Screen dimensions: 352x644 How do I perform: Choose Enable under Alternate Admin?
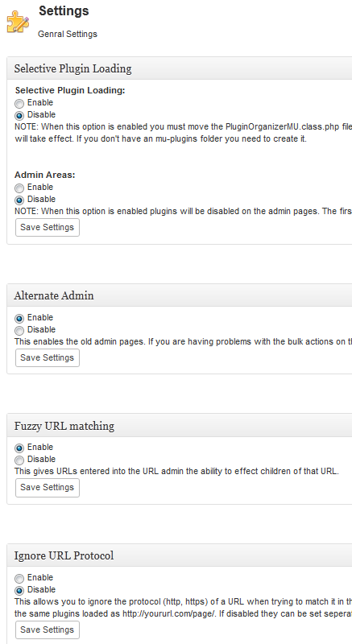(19, 318)
